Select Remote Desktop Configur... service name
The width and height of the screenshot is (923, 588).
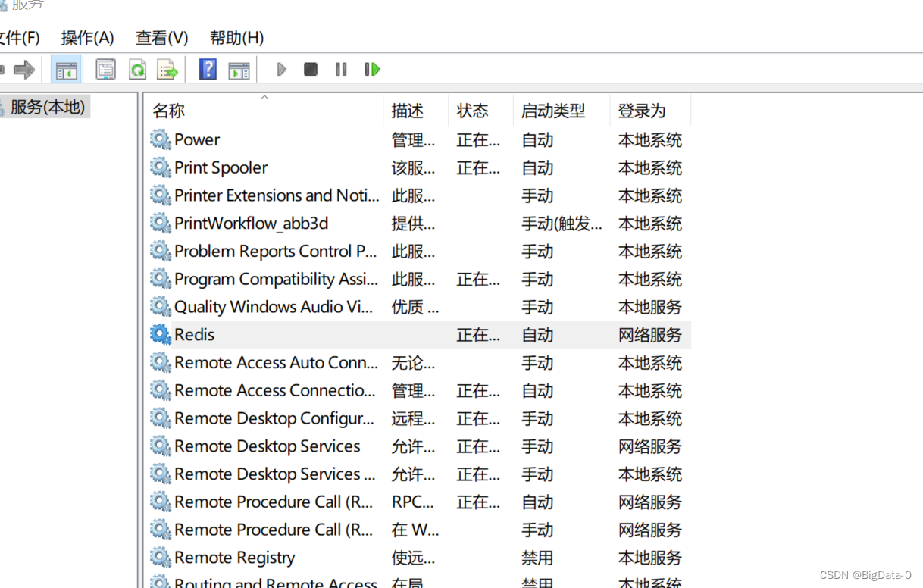pyautogui.click(x=274, y=418)
